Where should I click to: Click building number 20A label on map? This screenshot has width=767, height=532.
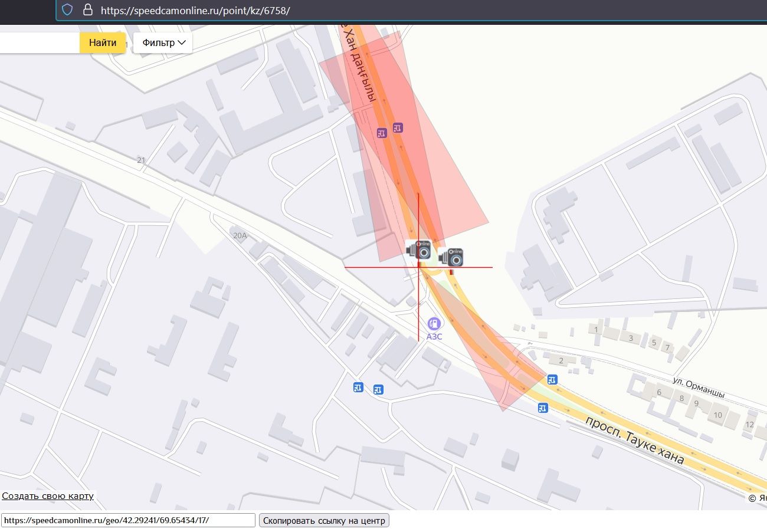[x=240, y=235]
